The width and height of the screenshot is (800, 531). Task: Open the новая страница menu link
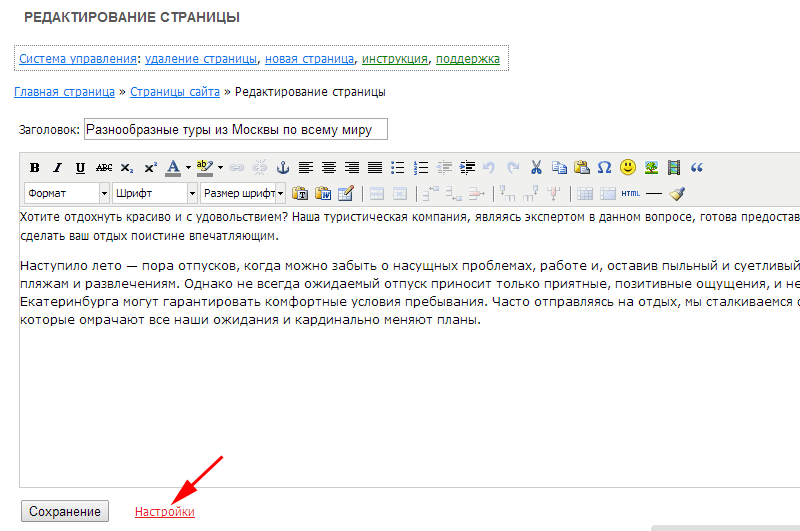tap(309, 59)
